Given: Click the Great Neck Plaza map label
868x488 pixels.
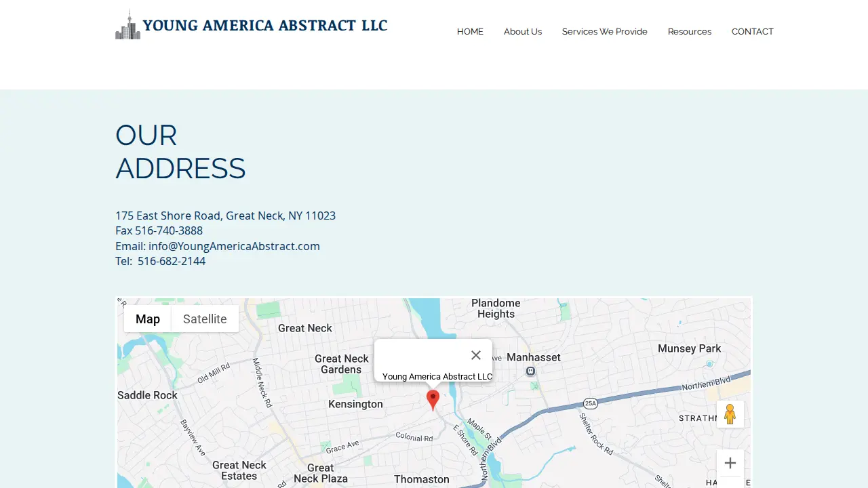Looking at the screenshot, I should pyautogui.click(x=321, y=473).
